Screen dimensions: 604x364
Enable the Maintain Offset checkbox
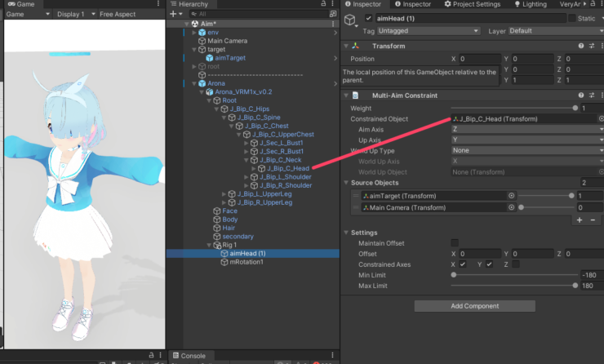[x=455, y=242]
